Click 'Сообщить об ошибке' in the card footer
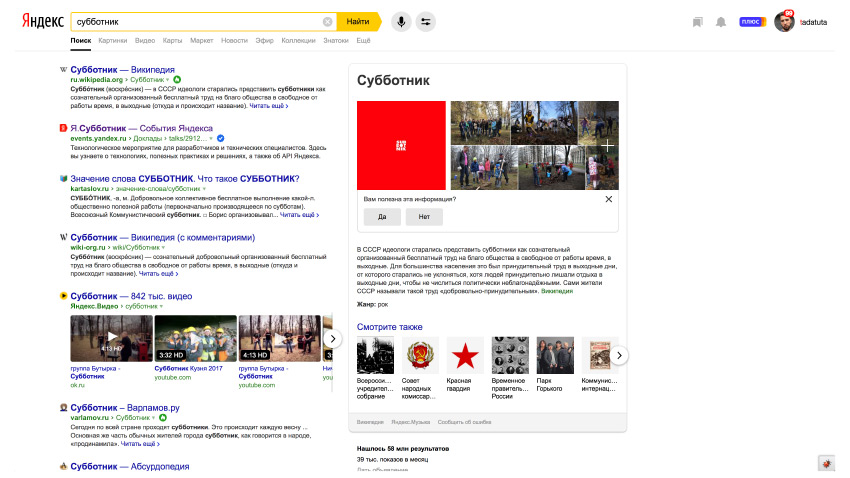The height and width of the screenshot is (478, 850). coord(465,422)
